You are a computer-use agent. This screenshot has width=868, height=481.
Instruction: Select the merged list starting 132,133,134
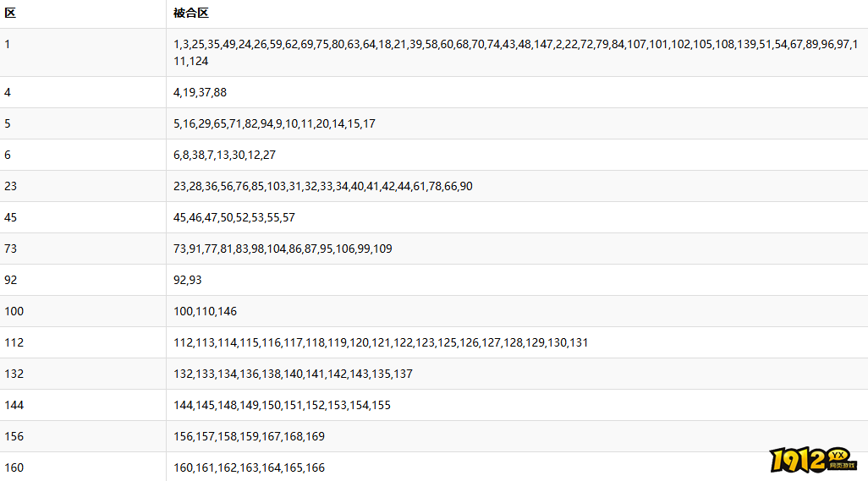293,374
